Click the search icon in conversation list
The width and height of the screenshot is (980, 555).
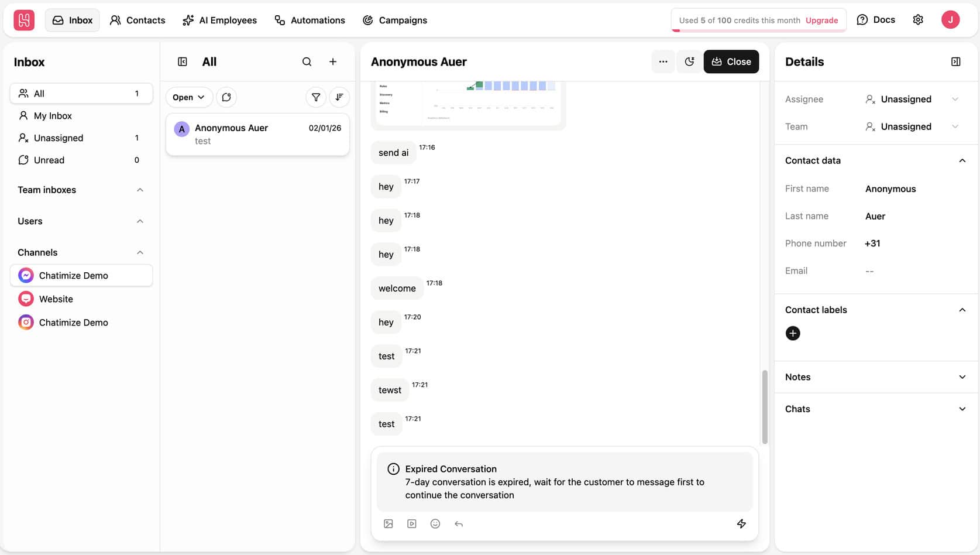coord(307,62)
